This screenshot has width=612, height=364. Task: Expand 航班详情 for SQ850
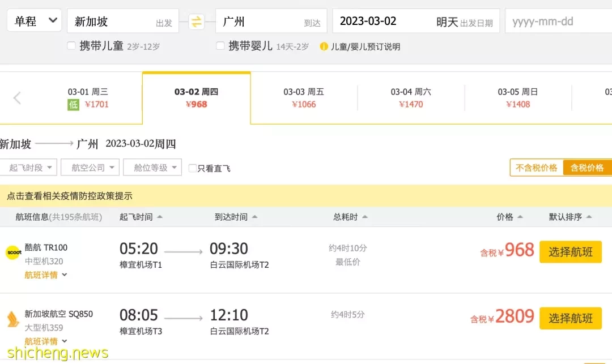click(46, 341)
